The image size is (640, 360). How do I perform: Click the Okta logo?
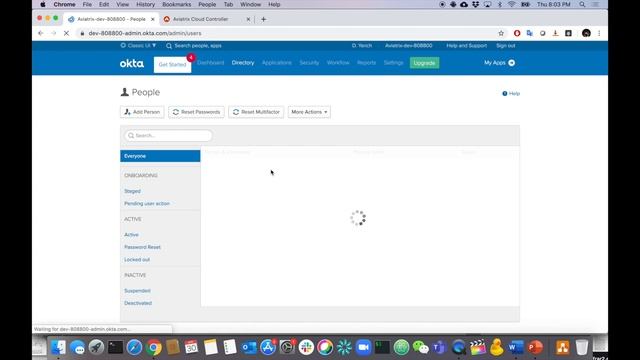pyautogui.click(x=131, y=63)
